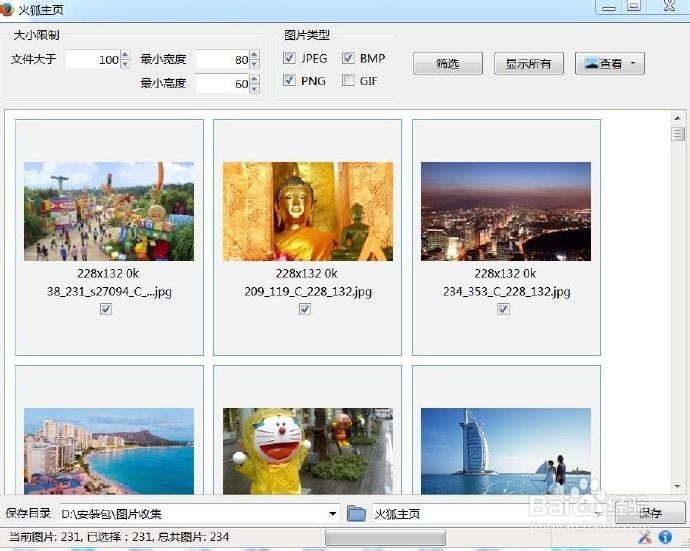Increase the 最小宽度 minimum width value
Image resolution: width=690 pixels, height=551 pixels.
(x=254, y=55)
